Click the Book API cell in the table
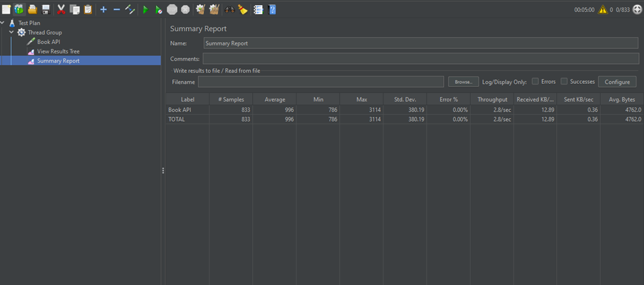This screenshot has height=285, width=644. pos(188,109)
